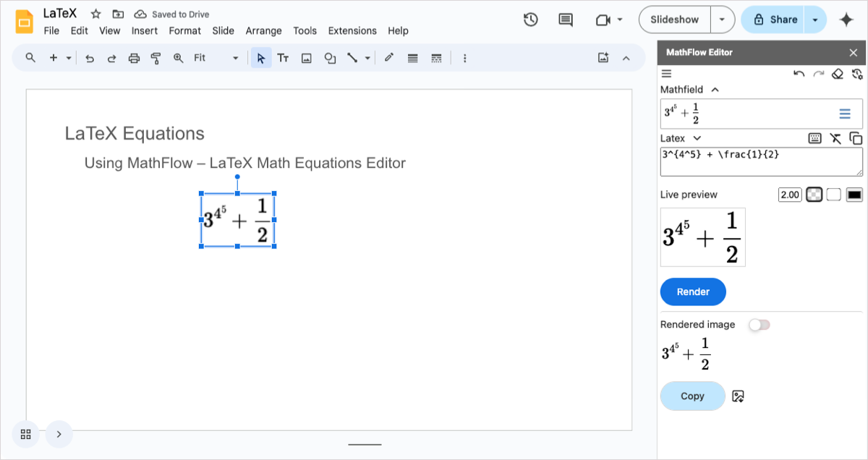Toggle the virtual keyboard icon
This screenshot has width=868, height=460.
coord(815,138)
